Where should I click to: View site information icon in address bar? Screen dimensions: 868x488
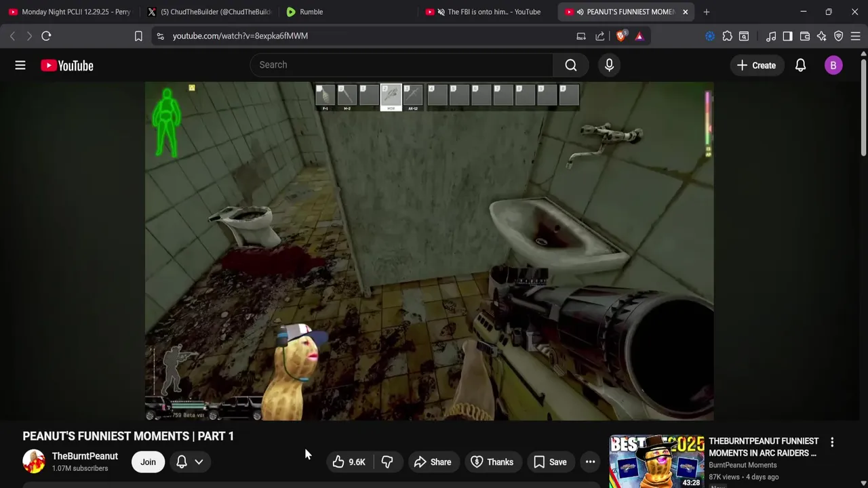coord(160,36)
